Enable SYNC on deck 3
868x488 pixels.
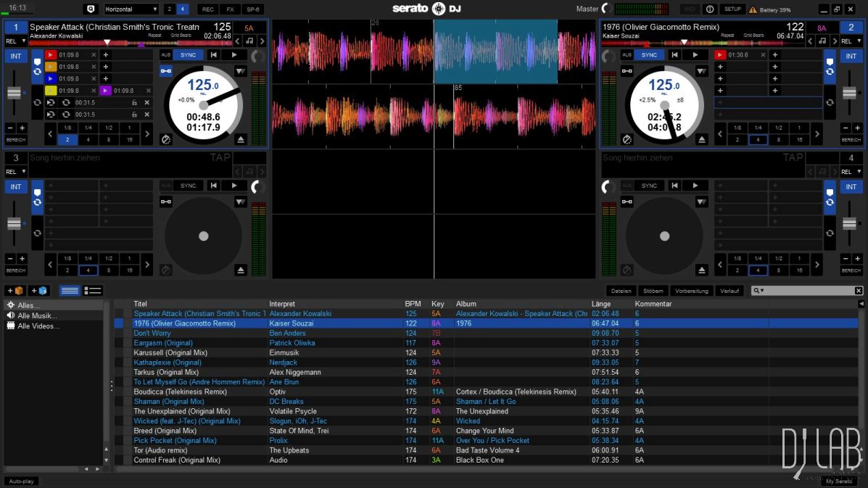(189, 186)
